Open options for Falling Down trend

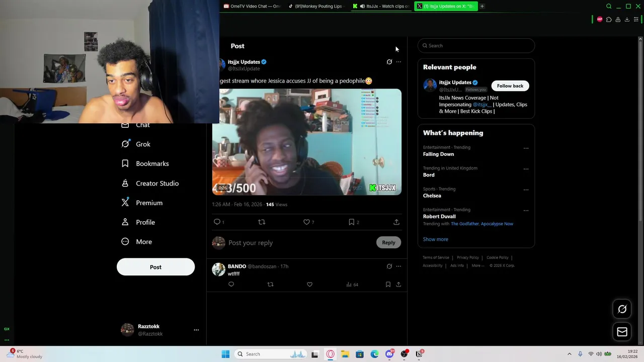(x=526, y=148)
